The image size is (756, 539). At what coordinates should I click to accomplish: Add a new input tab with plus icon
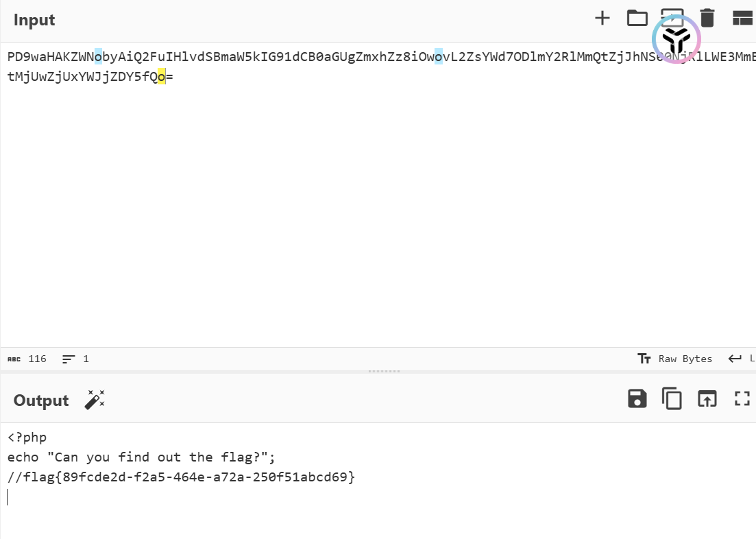[602, 19]
